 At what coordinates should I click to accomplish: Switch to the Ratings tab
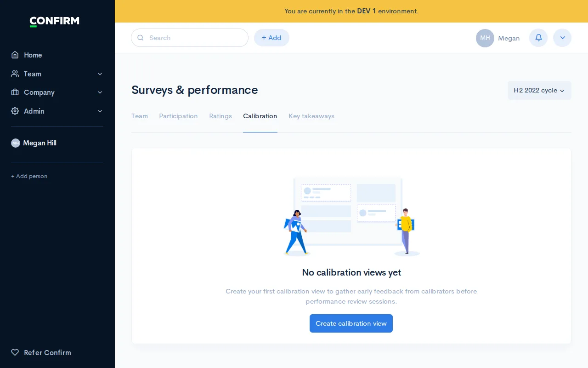click(220, 116)
